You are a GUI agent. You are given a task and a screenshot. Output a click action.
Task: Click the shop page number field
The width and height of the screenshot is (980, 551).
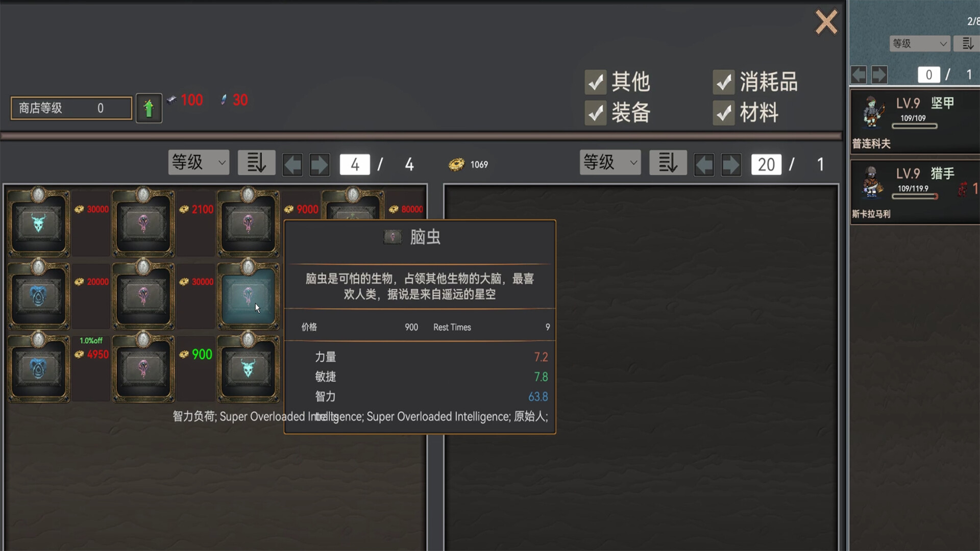(355, 164)
